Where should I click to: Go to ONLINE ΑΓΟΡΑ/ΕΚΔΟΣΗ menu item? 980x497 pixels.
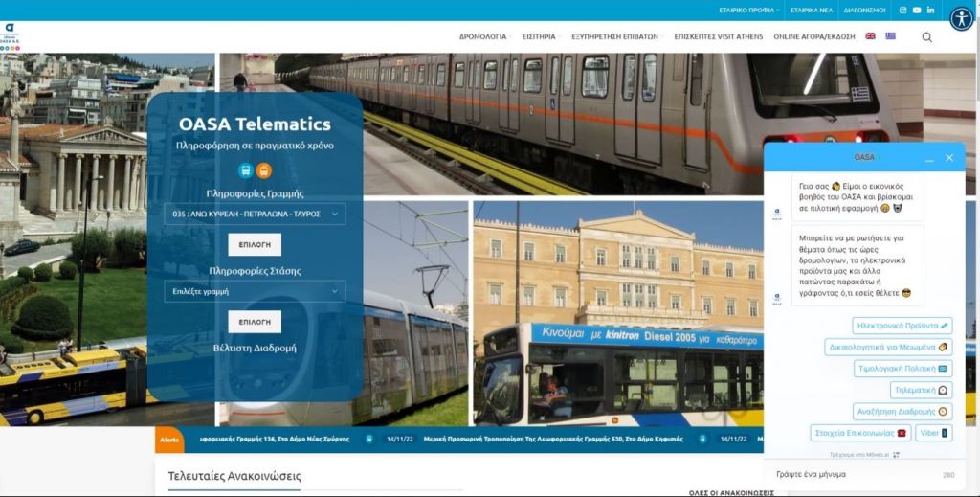click(x=813, y=36)
